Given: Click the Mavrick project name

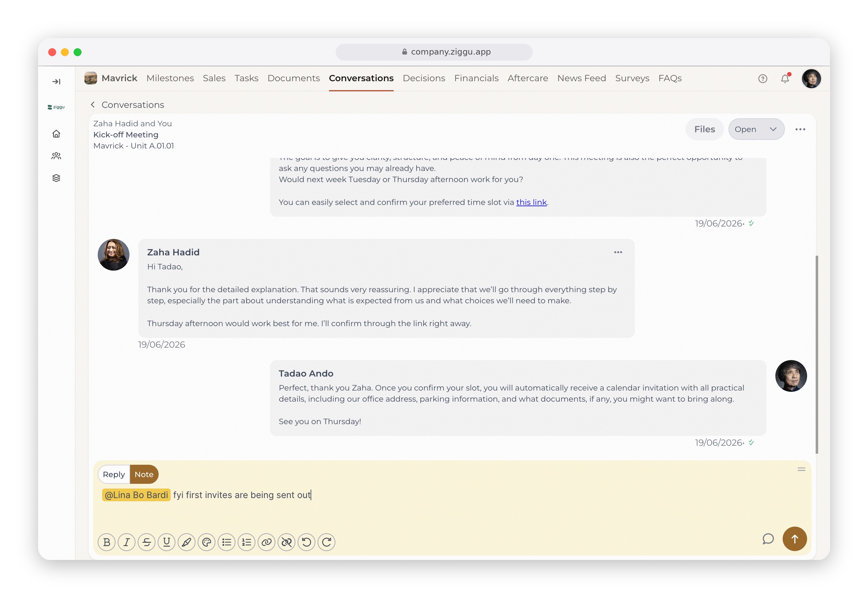Looking at the screenshot, I should point(120,78).
